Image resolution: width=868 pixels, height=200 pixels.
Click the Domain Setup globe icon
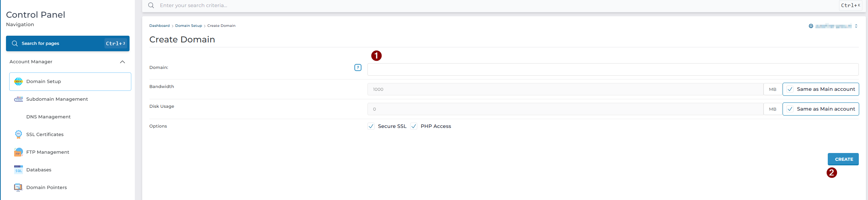coord(18,82)
